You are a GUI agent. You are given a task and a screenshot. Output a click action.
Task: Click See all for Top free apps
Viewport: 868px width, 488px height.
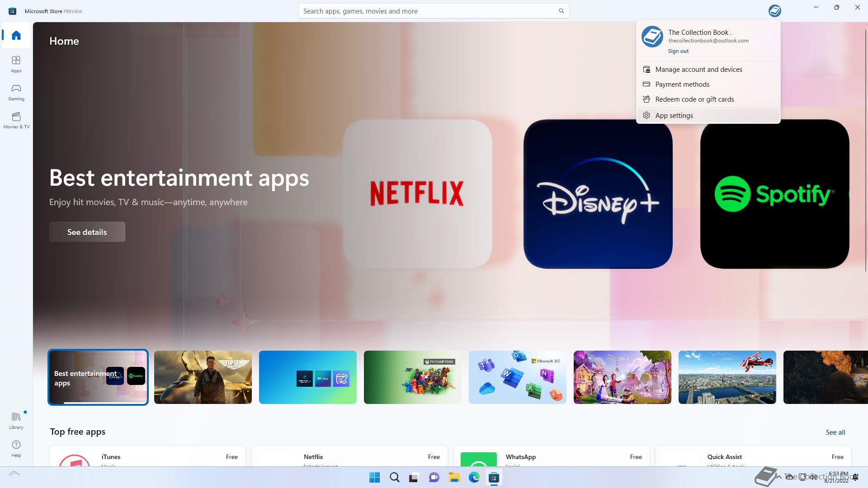835,432
